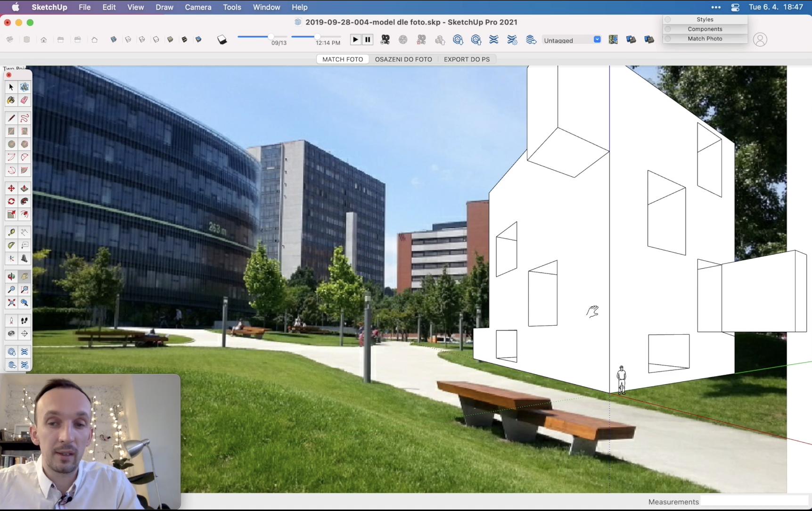The height and width of the screenshot is (511, 812).
Task: Activate the Push/Pull tool
Action: point(25,189)
